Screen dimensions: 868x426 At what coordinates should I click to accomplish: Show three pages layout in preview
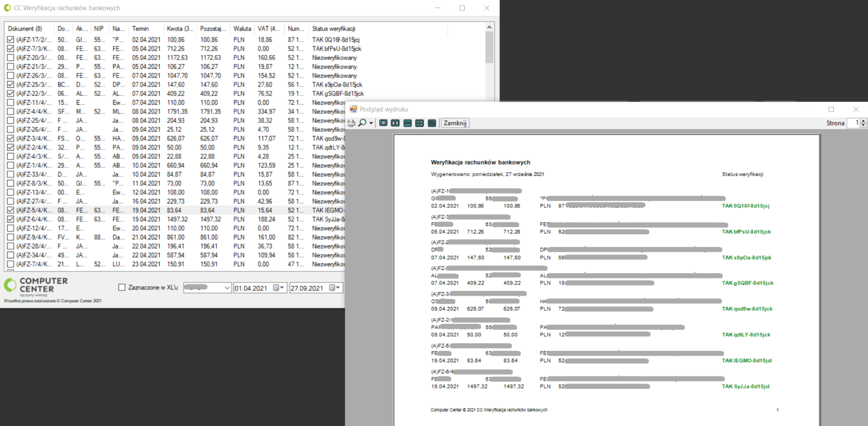tap(408, 123)
